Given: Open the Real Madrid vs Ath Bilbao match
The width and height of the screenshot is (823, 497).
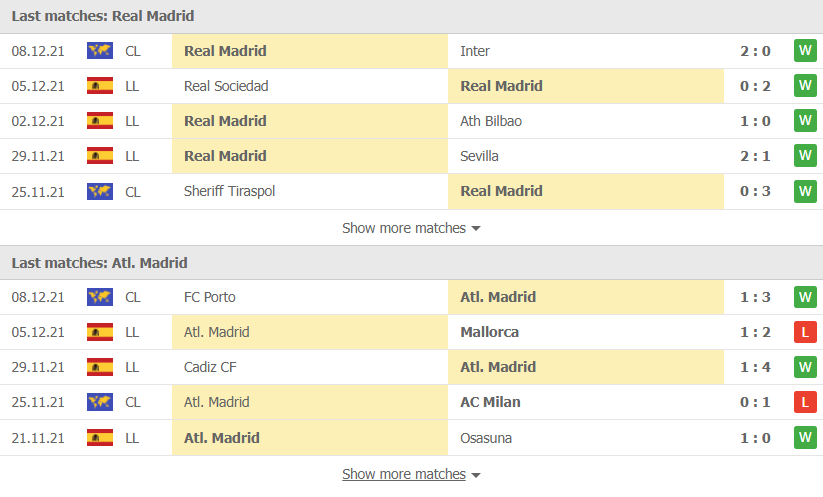Looking at the screenshot, I should click(412, 121).
